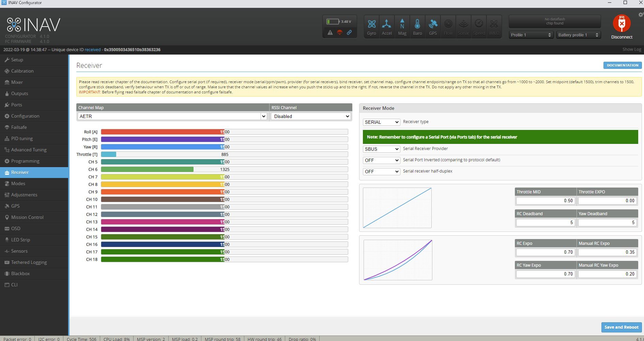Image resolution: width=644 pixels, height=341 pixels.
Task: Open the Serial Receiver Provider SBUS dropdown
Action: (x=381, y=149)
